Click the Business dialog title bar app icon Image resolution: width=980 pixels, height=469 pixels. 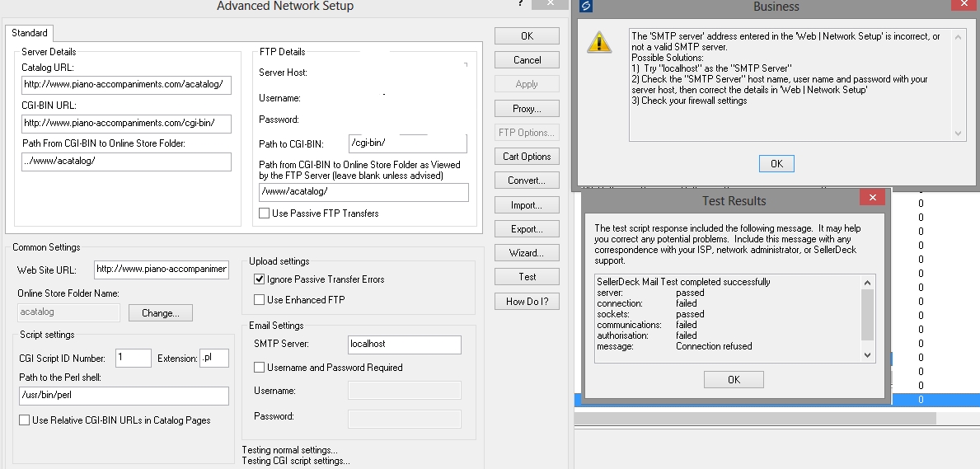(x=585, y=6)
